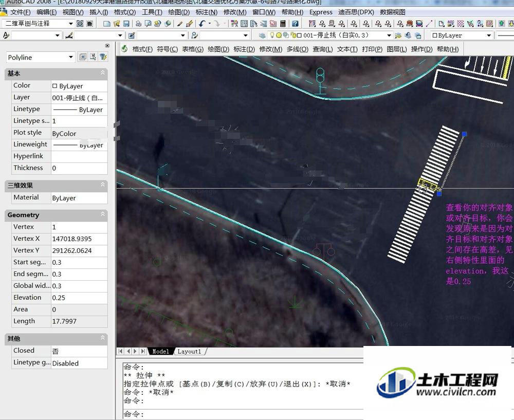The width and height of the screenshot is (514, 420).
Task: Open the Dimension Style icon
Action: [69, 35]
